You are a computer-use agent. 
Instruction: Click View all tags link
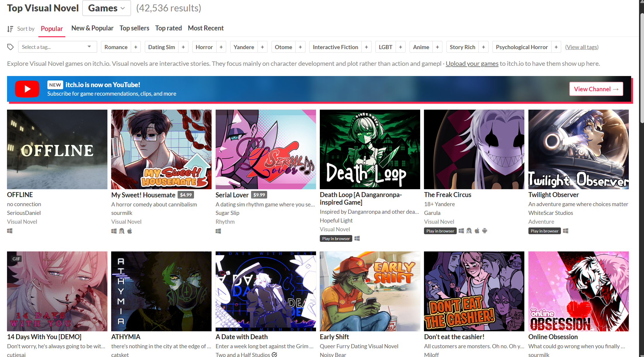582,47
